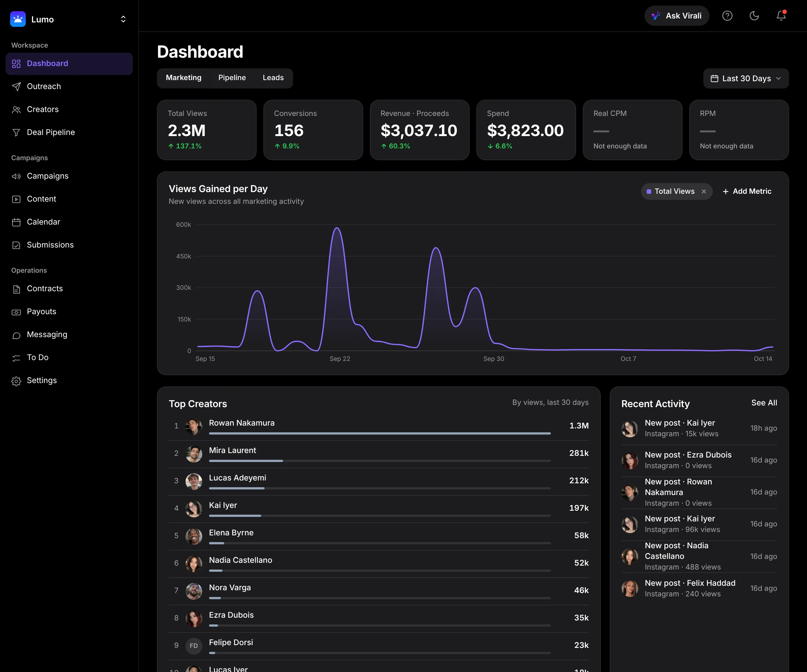Click the Total Views purple color swatch

pyautogui.click(x=649, y=192)
